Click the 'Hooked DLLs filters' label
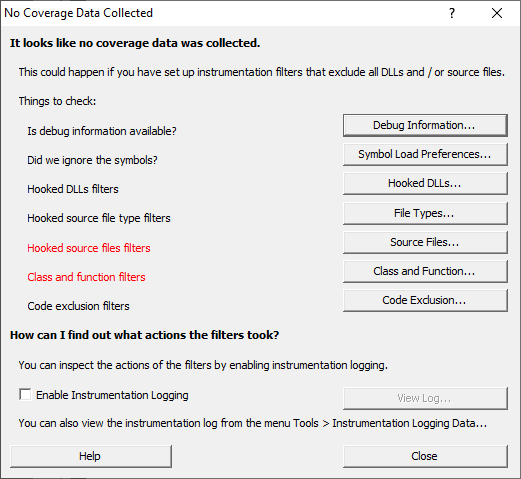521x479 pixels. 73,189
